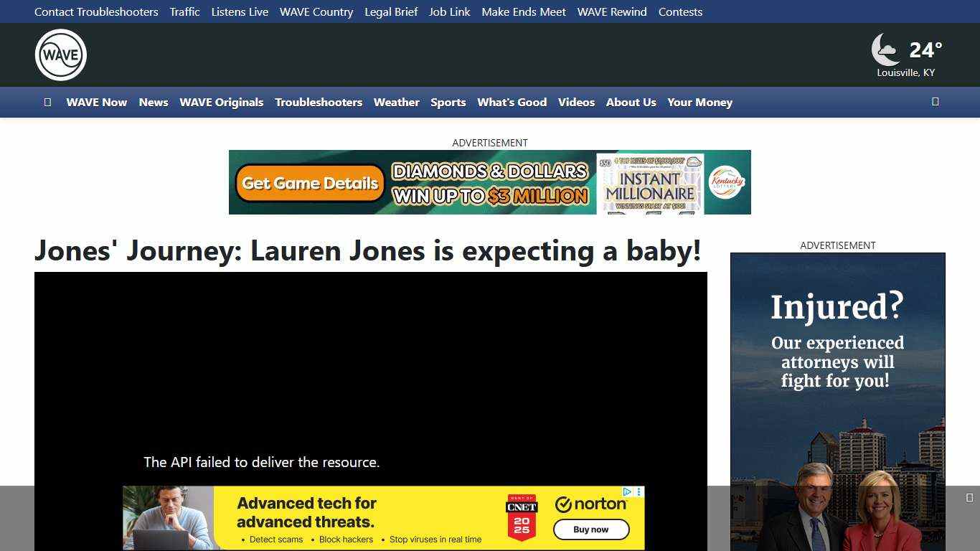Click Buy now on the Norton ad
This screenshot has height=551, width=980.
(x=591, y=529)
